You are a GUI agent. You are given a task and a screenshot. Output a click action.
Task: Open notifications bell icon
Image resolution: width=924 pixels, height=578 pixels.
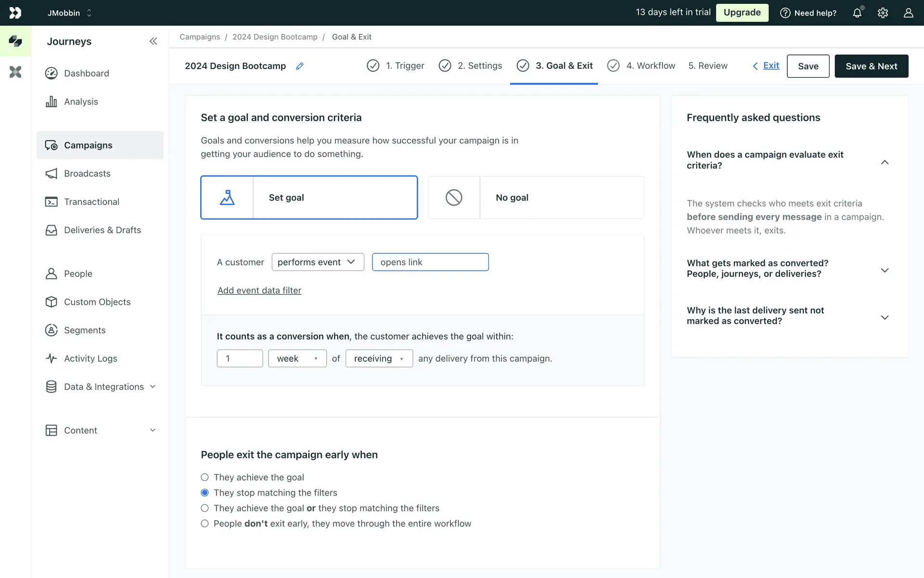coord(857,13)
